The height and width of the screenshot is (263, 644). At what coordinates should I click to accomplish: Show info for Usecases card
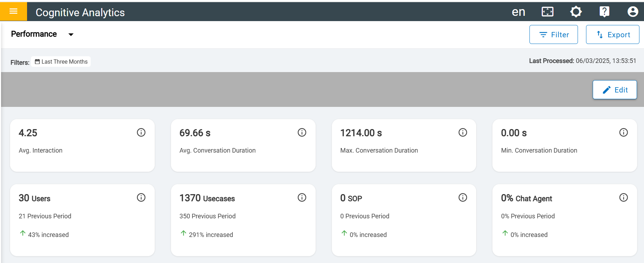[x=302, y=198]
